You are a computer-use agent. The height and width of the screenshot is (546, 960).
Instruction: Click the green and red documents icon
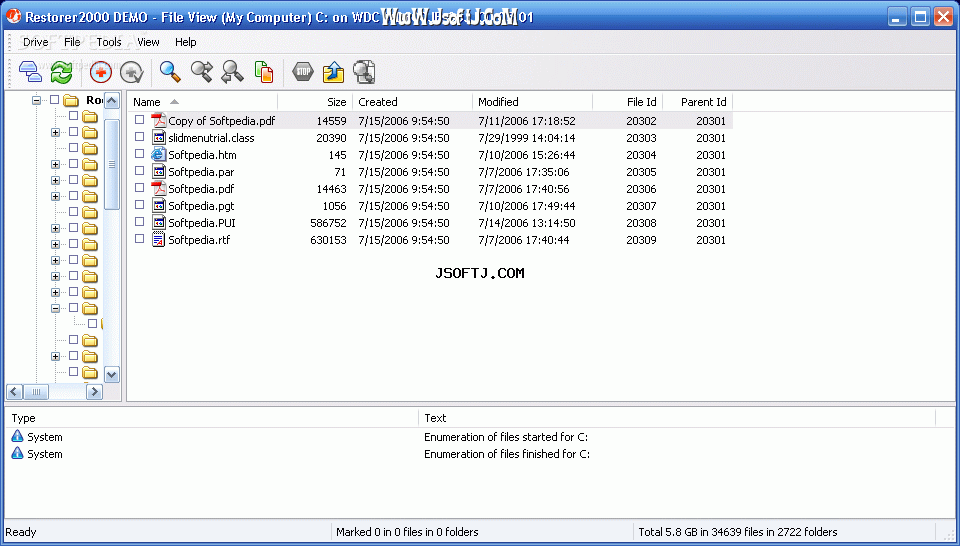pyautogui.click(x=264, y=72)
